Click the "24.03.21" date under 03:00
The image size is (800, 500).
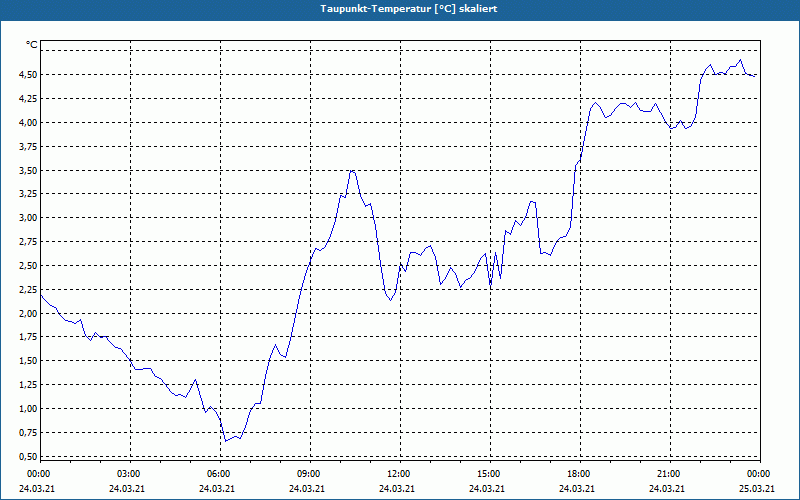pyautogui.click(x=127, y=489)
